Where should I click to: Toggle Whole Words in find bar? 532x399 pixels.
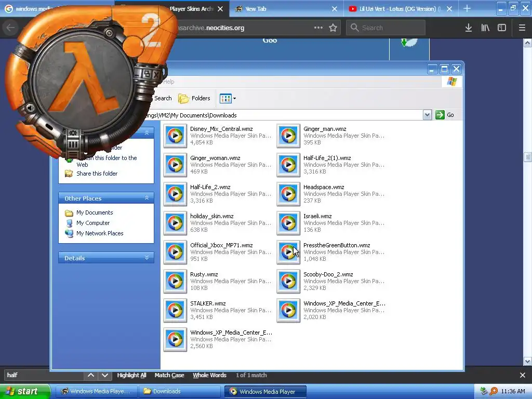[x=209, y=375]
